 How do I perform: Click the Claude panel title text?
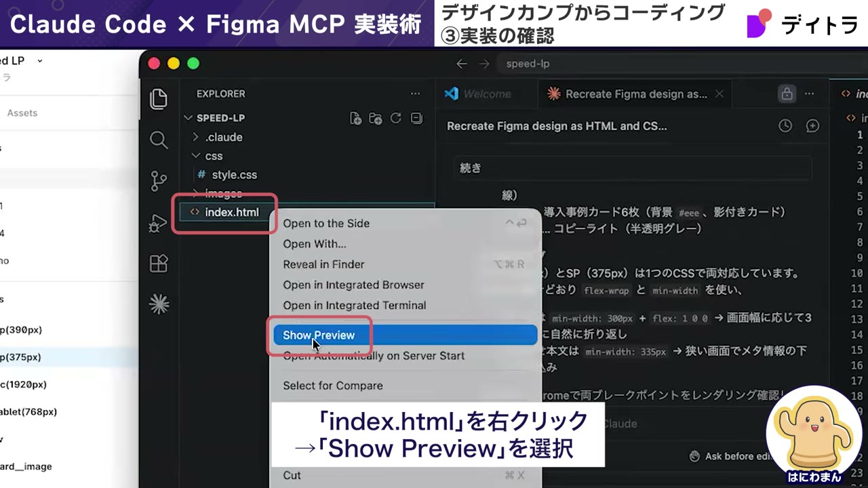557,126
